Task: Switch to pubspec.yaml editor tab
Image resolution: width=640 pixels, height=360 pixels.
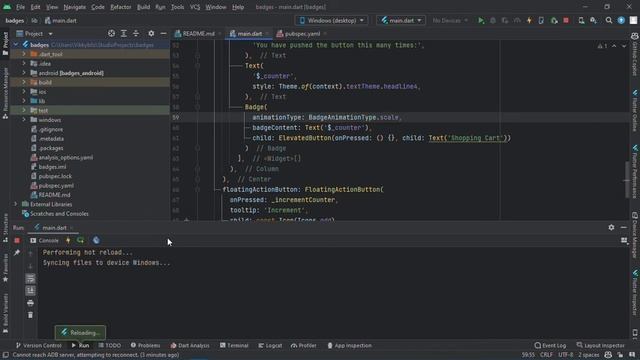Action: (x=302, y=33)
